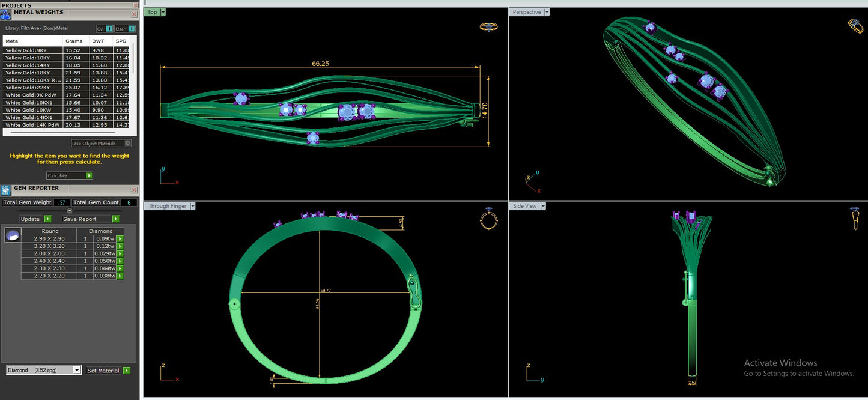Select the Top viewport label
This screenshot has width=868, height=400.
click(x=152, y=12)
